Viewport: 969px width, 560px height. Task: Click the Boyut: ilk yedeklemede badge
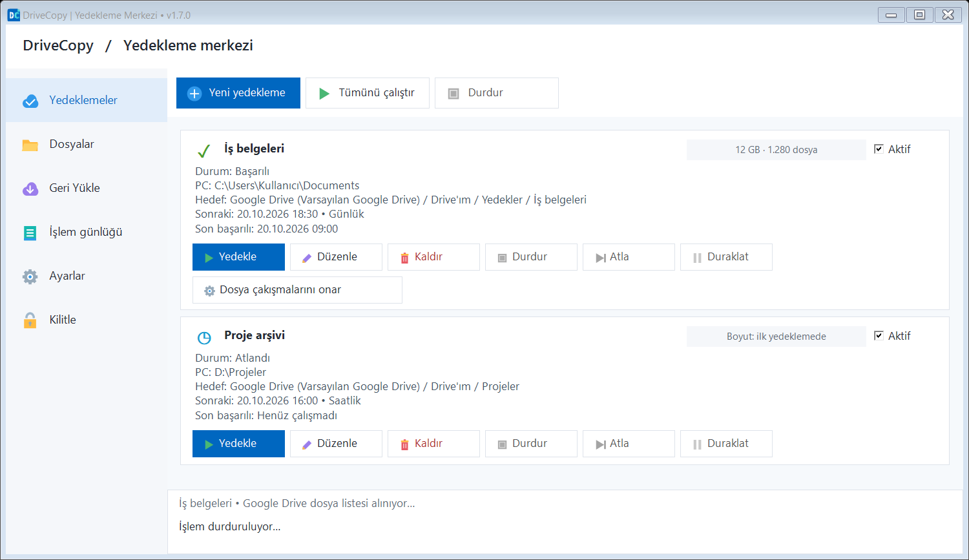click(x=776, y=337)
